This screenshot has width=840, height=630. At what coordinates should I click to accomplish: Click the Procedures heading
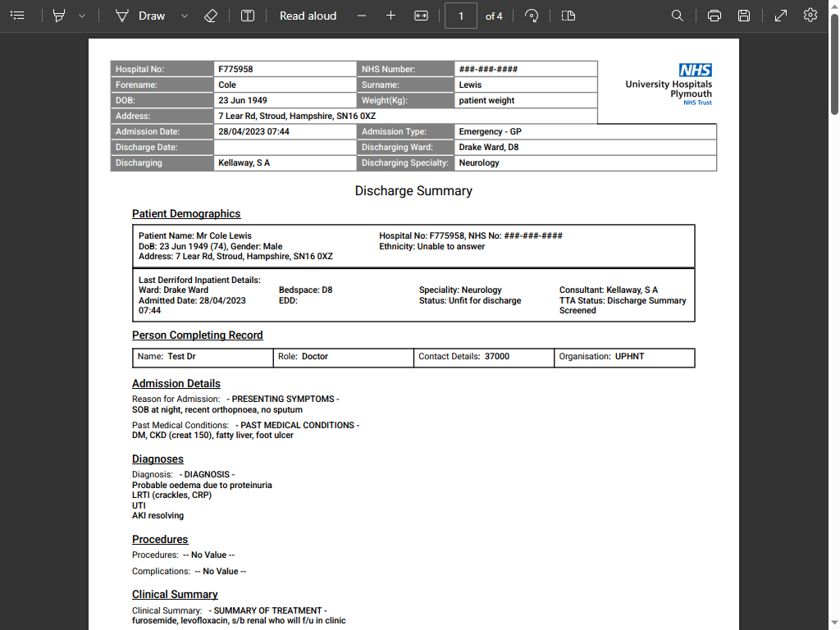[x=160, y=540]
